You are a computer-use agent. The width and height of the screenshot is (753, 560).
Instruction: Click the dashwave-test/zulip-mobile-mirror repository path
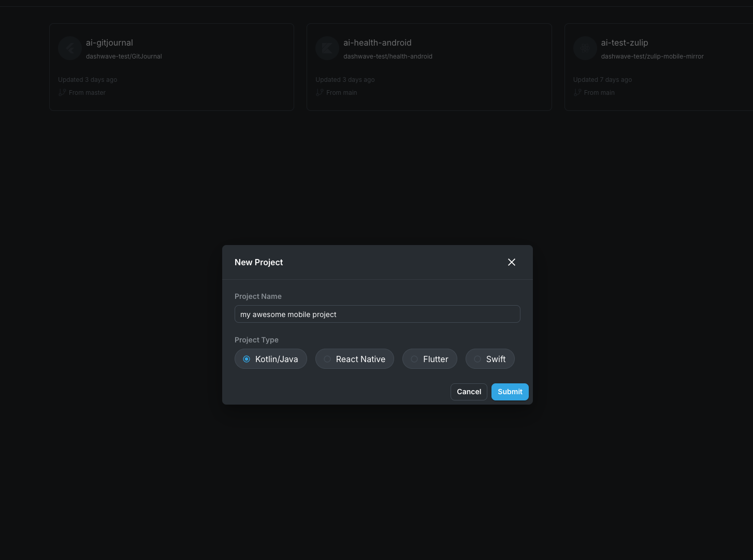[x=652, y=56]
